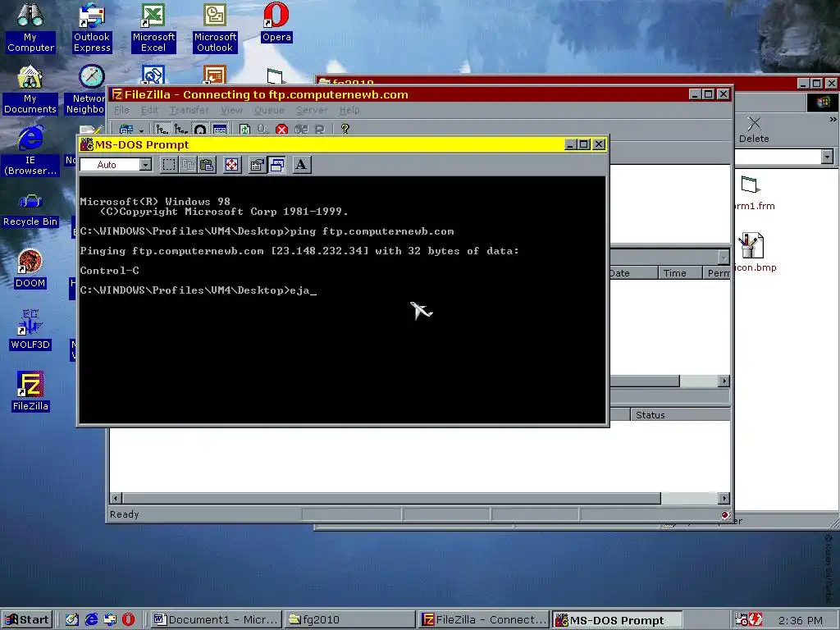The image size is (840, 630).
Task: Select Outlook Express desktop icon
Action: pyautogui.click(x=92, y=27)
